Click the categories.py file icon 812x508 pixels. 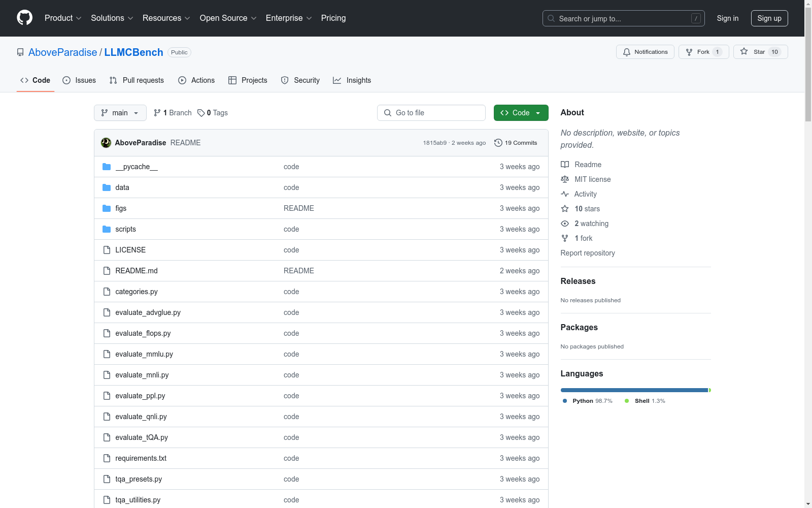(x=107, y=292)
